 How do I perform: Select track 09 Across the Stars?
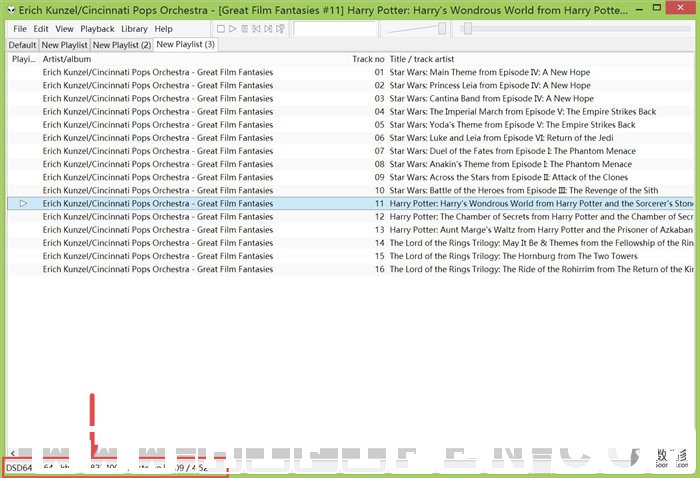351,177
